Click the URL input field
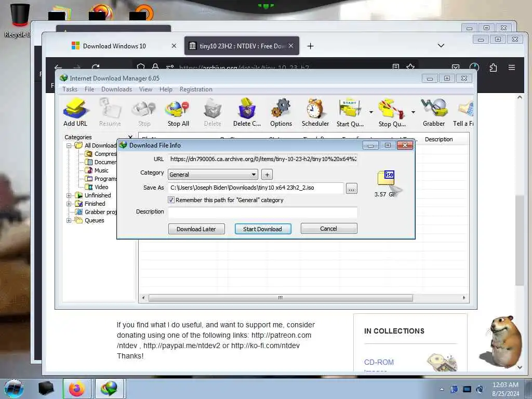Image resolution: width=532 pixels, height=399 pixels. (x=262, y=159)
